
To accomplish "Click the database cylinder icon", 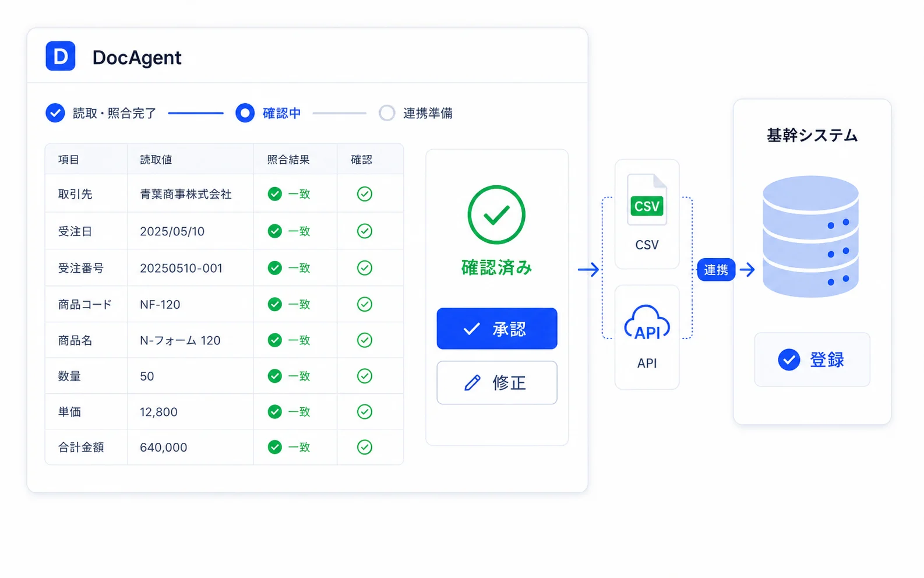I will click(x=810, y=237).
